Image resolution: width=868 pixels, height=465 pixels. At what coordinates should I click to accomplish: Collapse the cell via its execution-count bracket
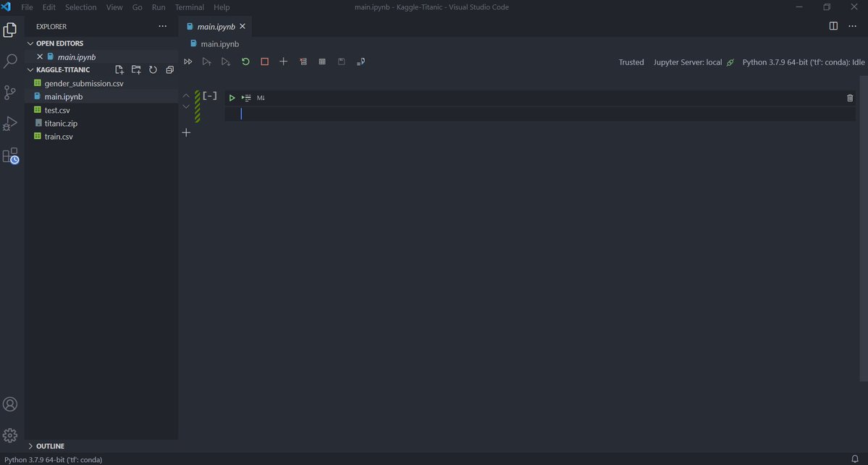tap(210, 95)
